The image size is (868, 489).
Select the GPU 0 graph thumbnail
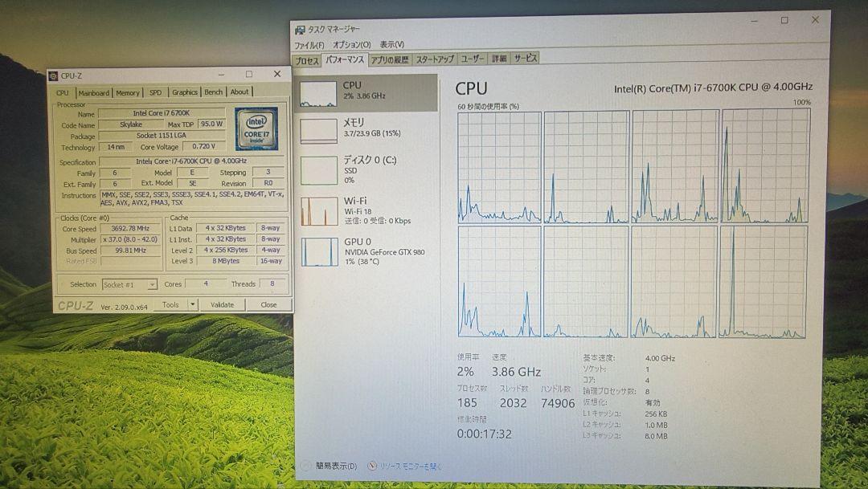point(319,251)
